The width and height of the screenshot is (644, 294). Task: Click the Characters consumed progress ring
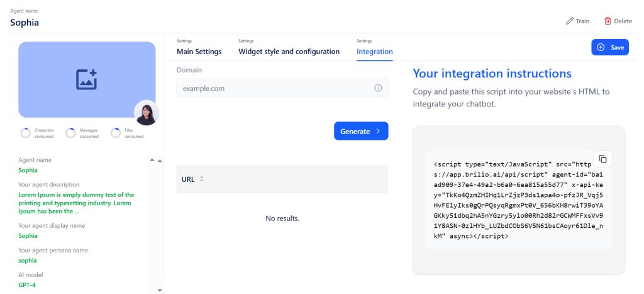25,133
